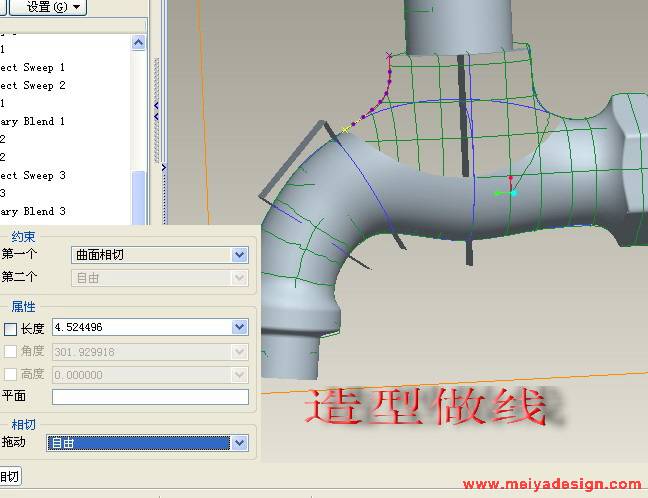The height and width of the screenshot is (498, 648).
Task: Switch to the 相切 tab at the bottom
Action: pos(8,476)
